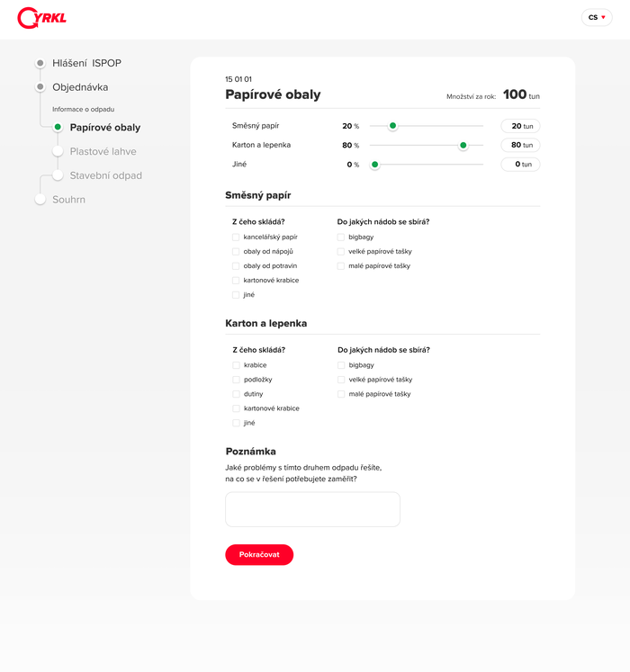Click the CYRKL logo
Screen dimensions: 630x672
pos(42,17)
